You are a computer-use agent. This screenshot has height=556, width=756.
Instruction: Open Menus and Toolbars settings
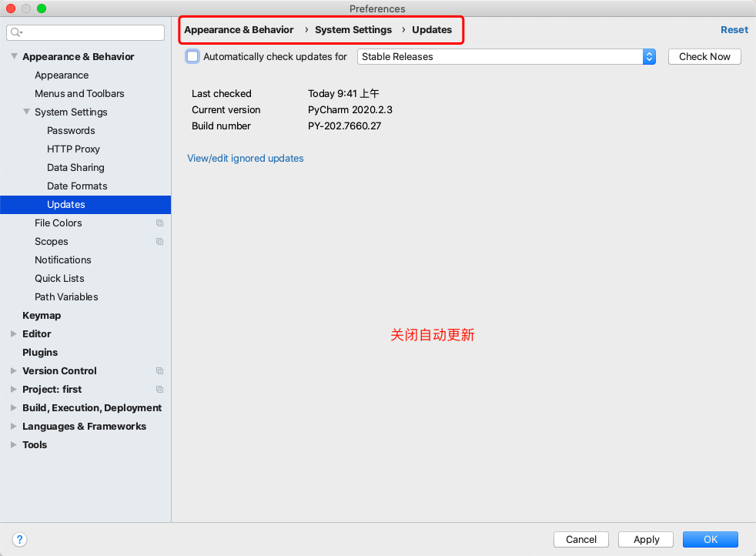[x=79, y=93]
